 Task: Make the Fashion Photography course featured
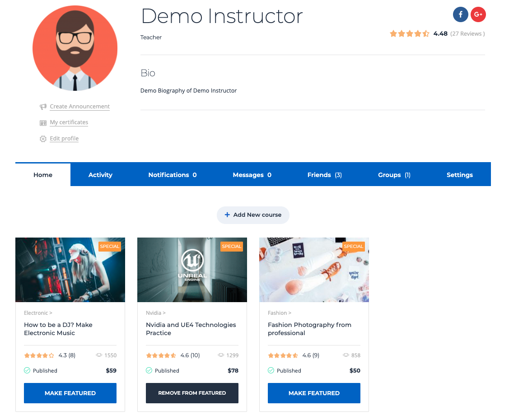[314, 393]
